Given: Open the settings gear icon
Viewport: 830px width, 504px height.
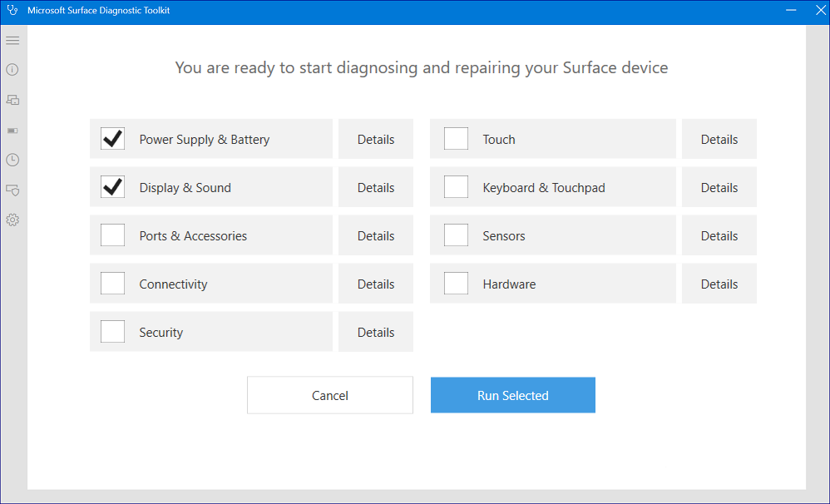Looking at the screenshot, I should coord(12,220).
